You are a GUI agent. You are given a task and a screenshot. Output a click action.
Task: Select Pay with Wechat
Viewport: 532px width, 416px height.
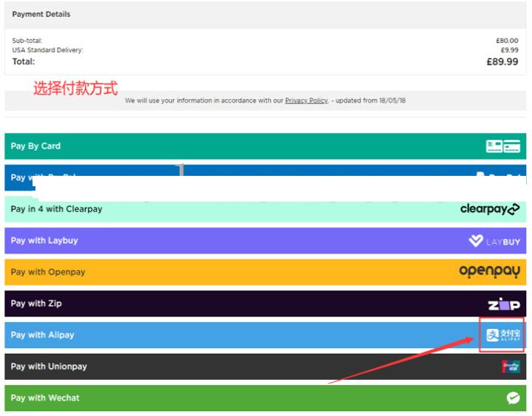(x=265, y=398)
